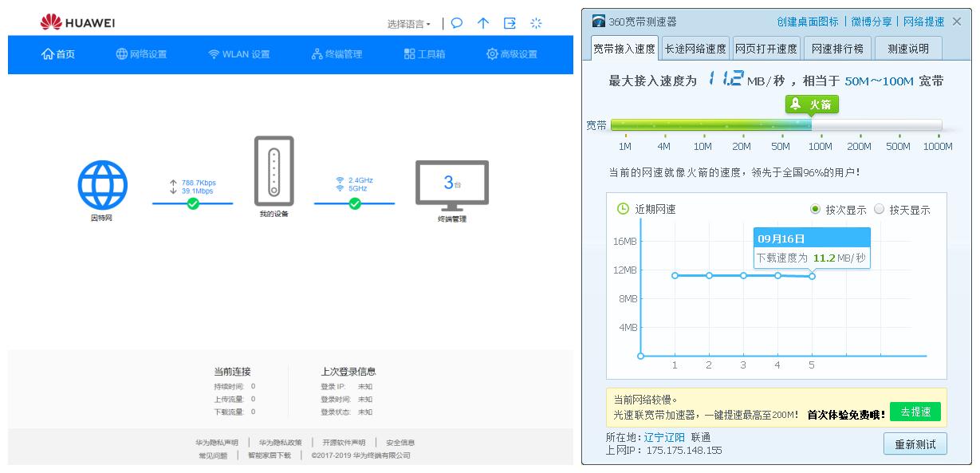Viewport: 980px width, 473px height.
Task: Switch to the 网速排行榜 tab
Action: click(x=837, y=49)
